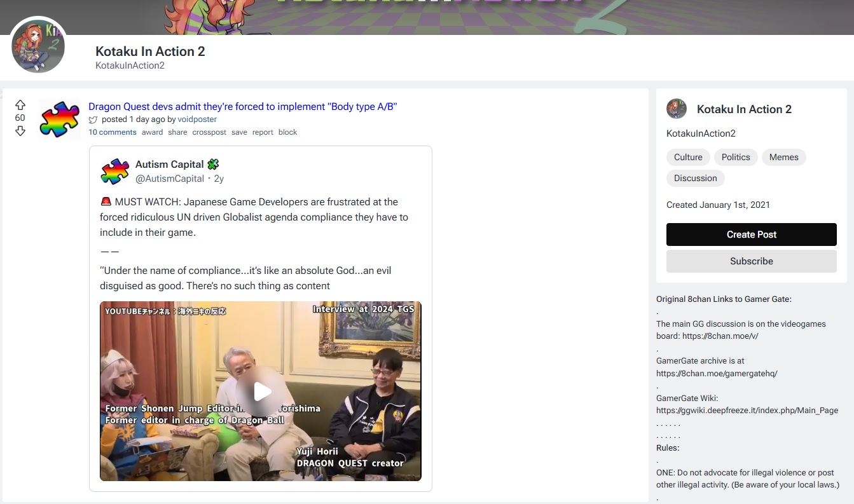This screenshot has width=854, height=504.
Task: Click the 'Created January 1st, 2021' text
Action: pos(718,205)
